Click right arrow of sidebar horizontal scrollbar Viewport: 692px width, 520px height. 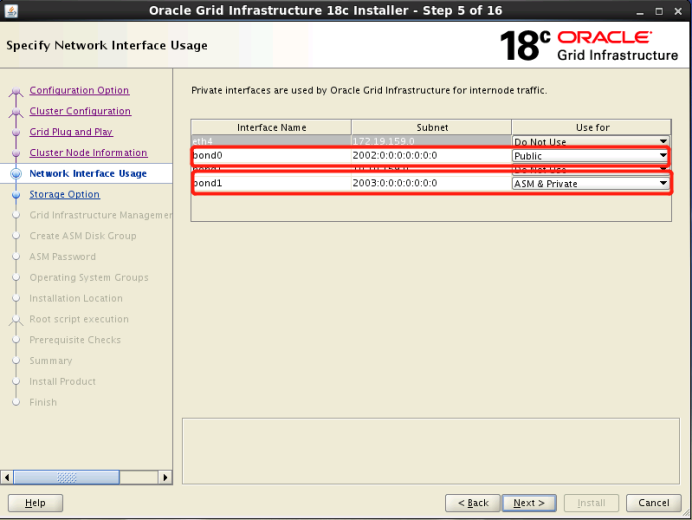coord(165,477)
